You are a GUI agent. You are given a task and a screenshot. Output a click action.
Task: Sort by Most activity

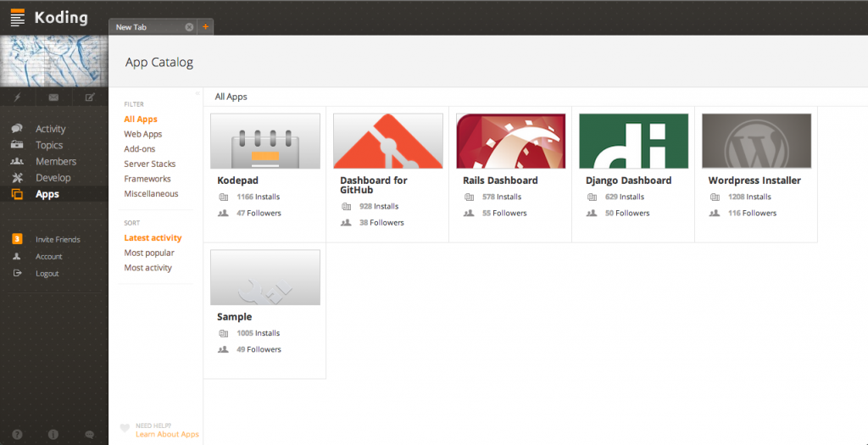coord(147,268)
